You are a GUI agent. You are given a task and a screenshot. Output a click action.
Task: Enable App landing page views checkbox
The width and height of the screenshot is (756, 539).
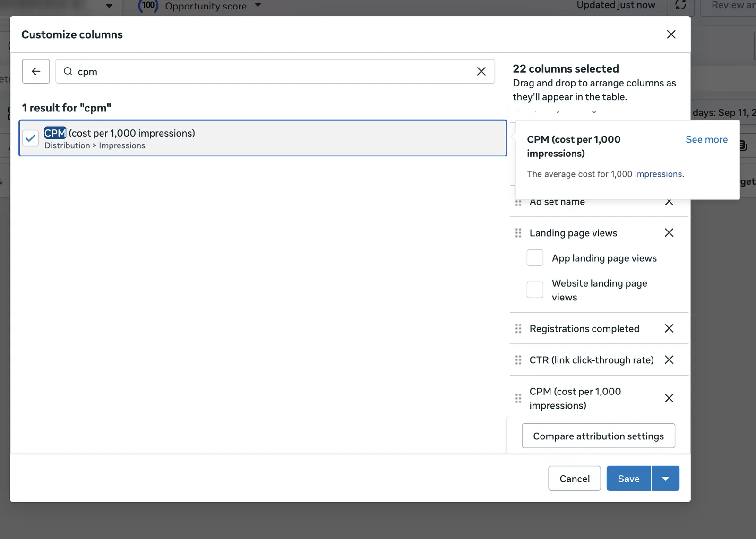[x=535, y=258]
